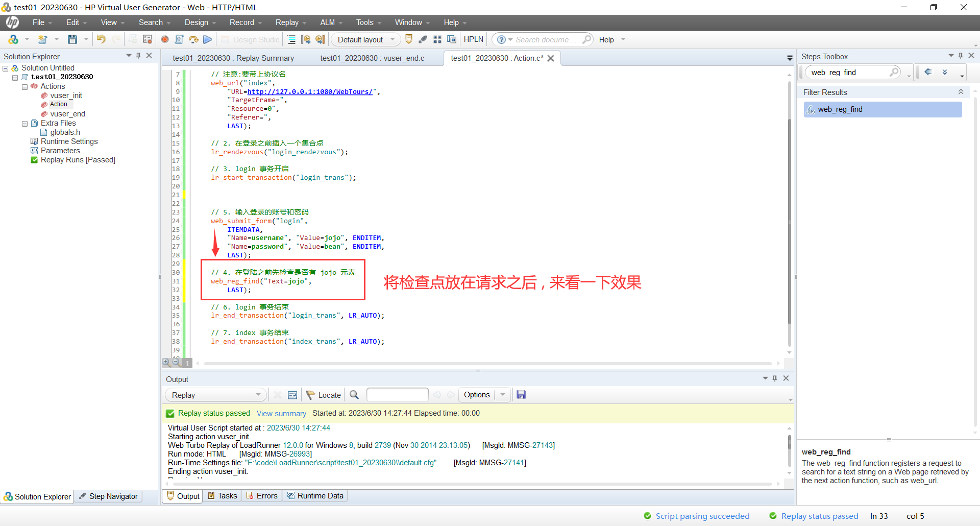Zoom in the code editor

pyautogui.click(x=166, y=362)
